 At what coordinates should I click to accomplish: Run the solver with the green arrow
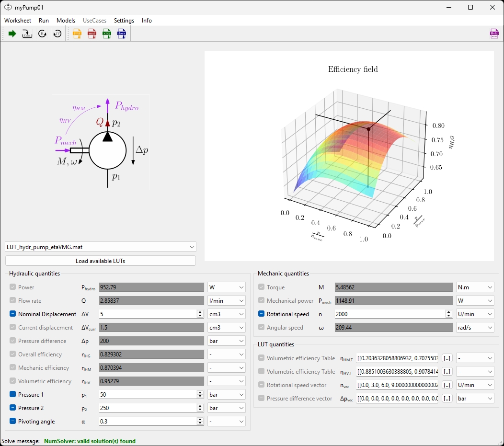click(x=12, y=34)
